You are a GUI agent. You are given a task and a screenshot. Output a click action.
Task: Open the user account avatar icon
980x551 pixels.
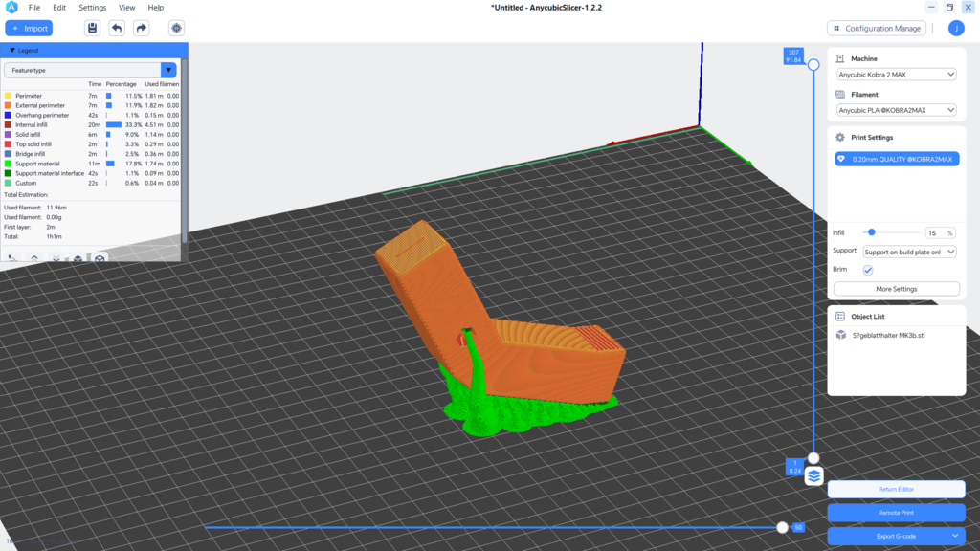[956, 28]
